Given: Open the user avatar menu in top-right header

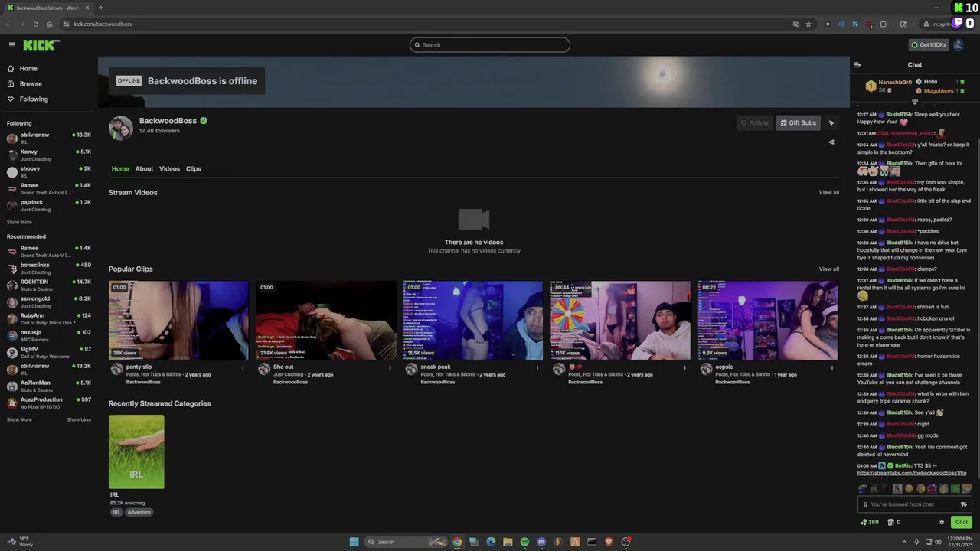Looking at the screenshot, I should coord(959,45).
